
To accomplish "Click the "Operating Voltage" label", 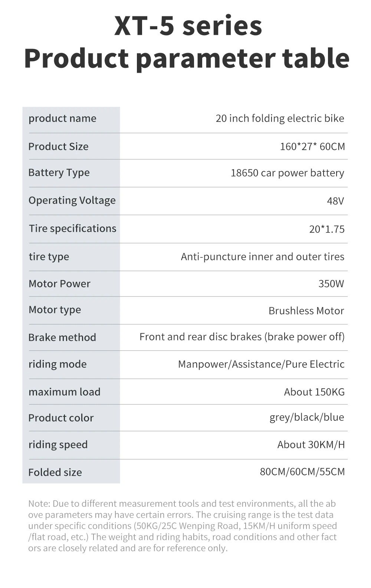I will [72, 201].
